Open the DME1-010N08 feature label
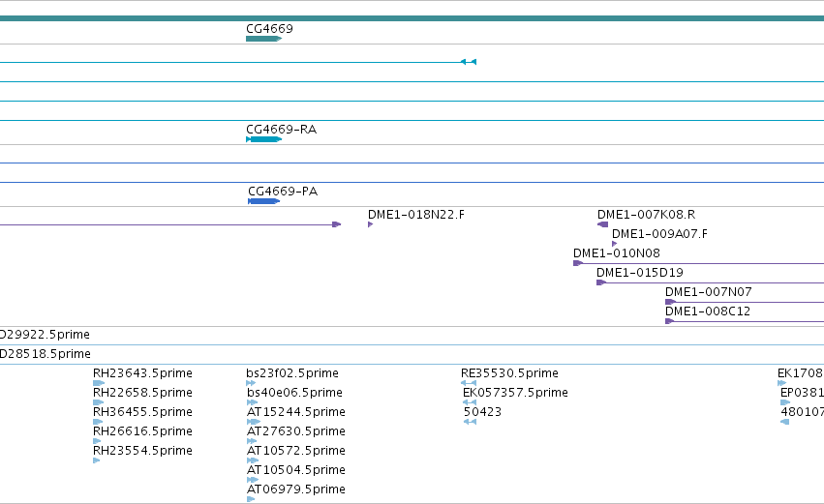Viewport: 824px width, 504px height. tap(617, 253)
